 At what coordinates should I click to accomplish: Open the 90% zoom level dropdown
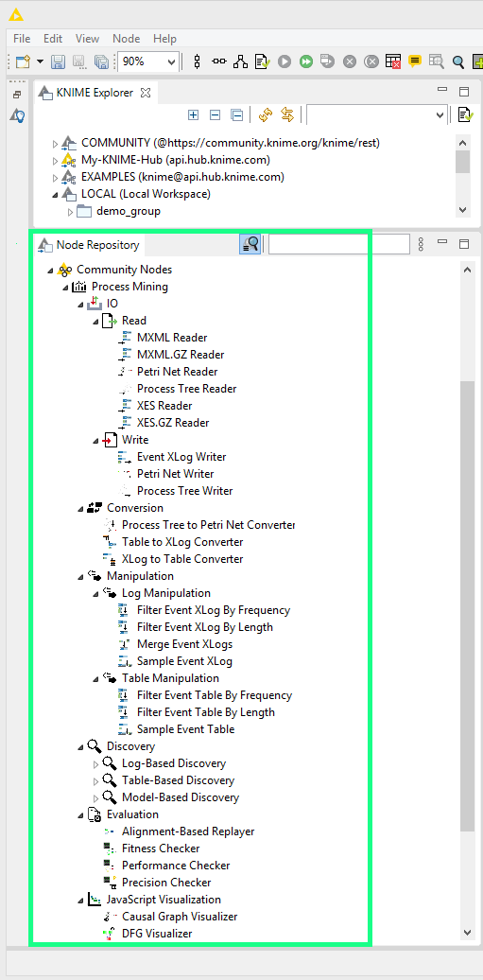point(148,61)
